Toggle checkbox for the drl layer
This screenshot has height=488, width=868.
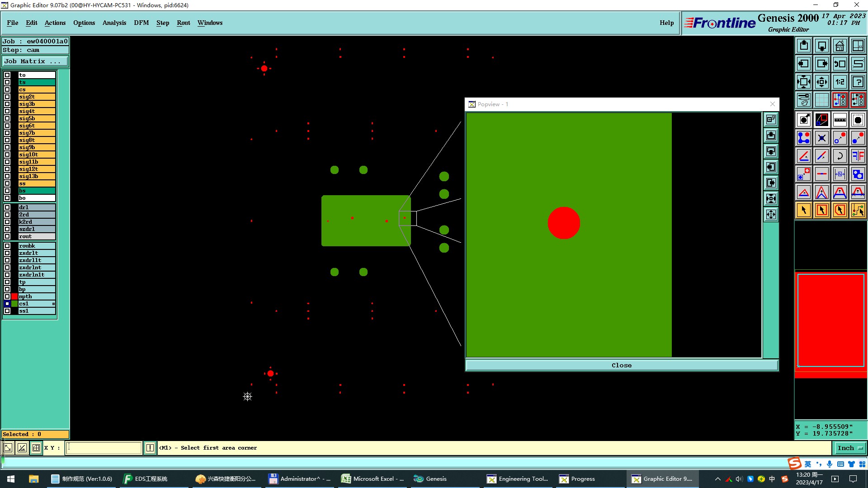[x=7, y=207]
